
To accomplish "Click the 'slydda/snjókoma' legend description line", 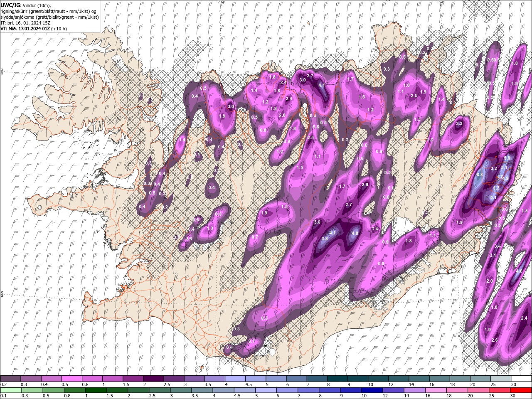I will (x=50, y=17).
